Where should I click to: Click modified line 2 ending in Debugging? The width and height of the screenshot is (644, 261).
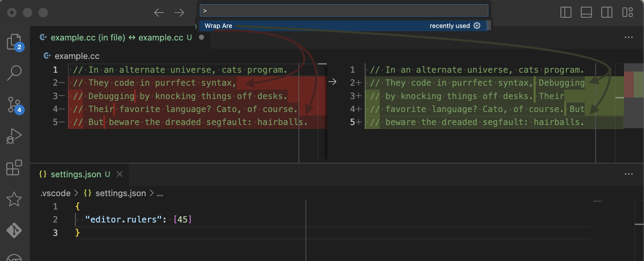click(x=477, y=83)
